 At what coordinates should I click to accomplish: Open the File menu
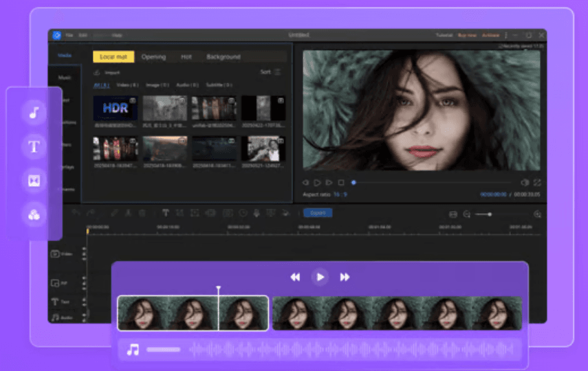tap(69, 35)
